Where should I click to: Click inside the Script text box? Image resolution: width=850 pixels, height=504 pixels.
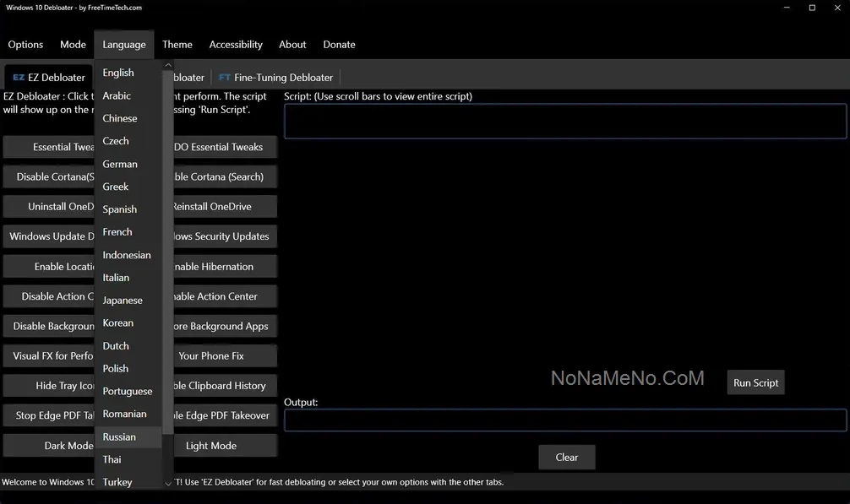pyautogui.click(x=564, y=122)
